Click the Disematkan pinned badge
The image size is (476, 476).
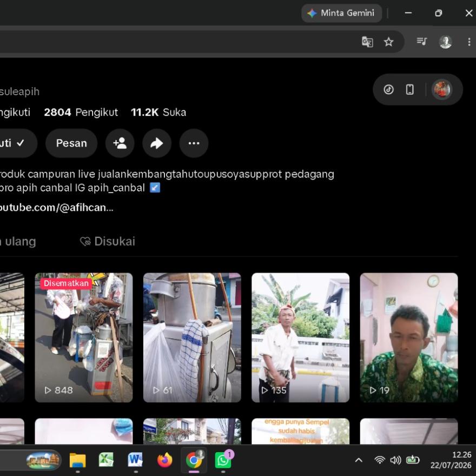coord(66,283)
